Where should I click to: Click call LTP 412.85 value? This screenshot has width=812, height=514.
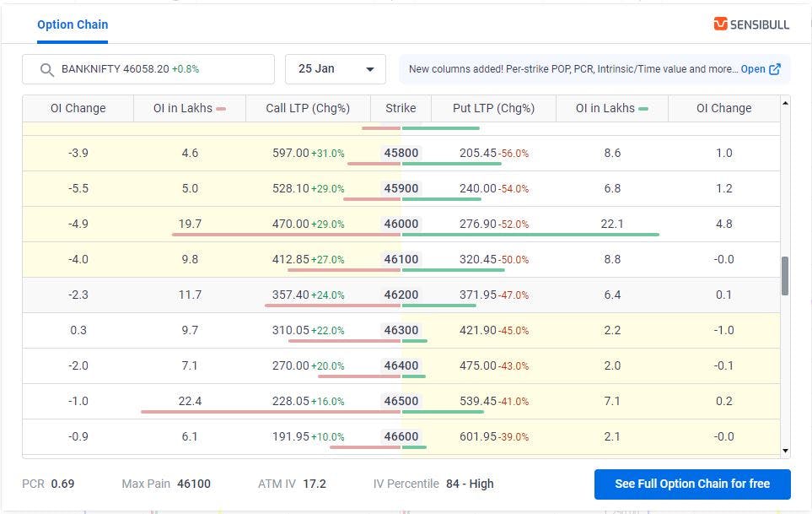click(291, 259)
